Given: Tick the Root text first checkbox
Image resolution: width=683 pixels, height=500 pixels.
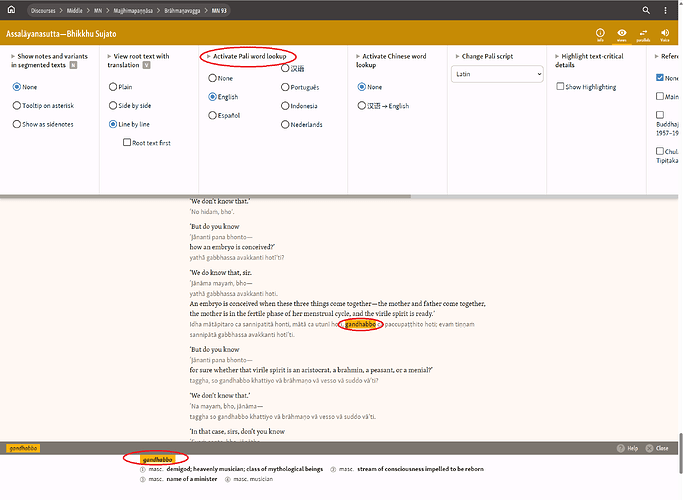Looking at the screenshot, I should point(127,142).
